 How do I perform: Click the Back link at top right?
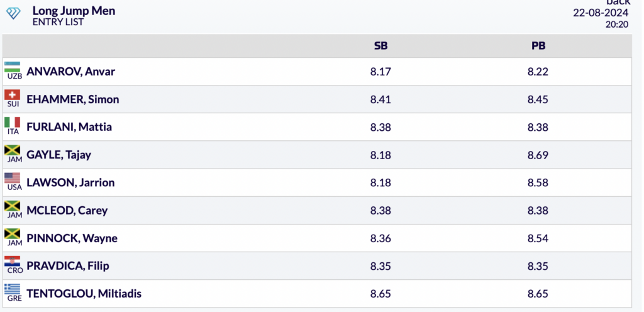(618, 3)
